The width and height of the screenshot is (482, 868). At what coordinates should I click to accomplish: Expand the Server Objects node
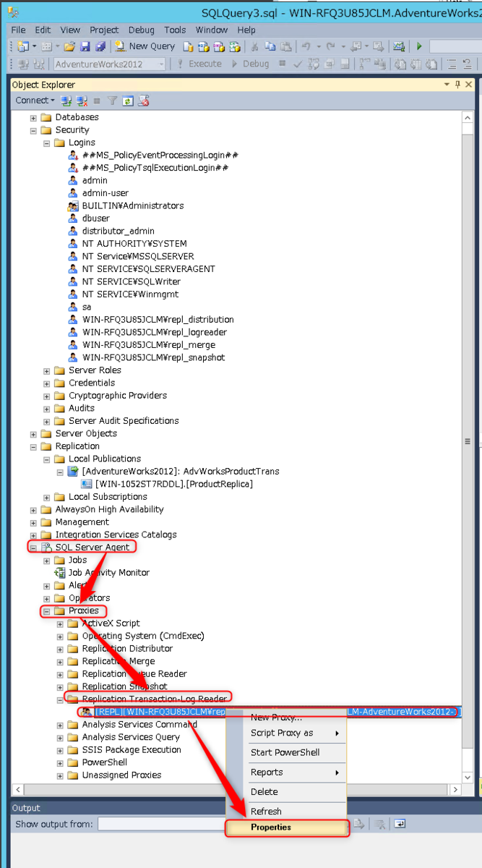coord(33,433)
